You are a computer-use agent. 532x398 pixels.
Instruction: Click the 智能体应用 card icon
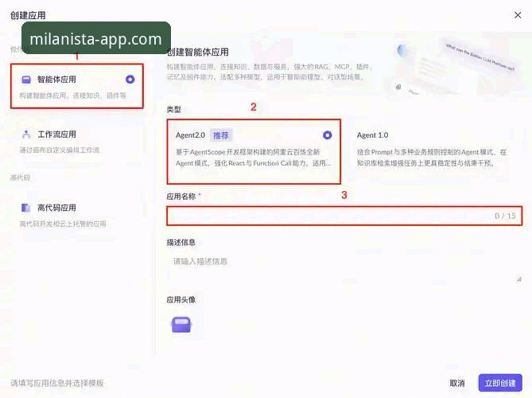pos(26,80)
